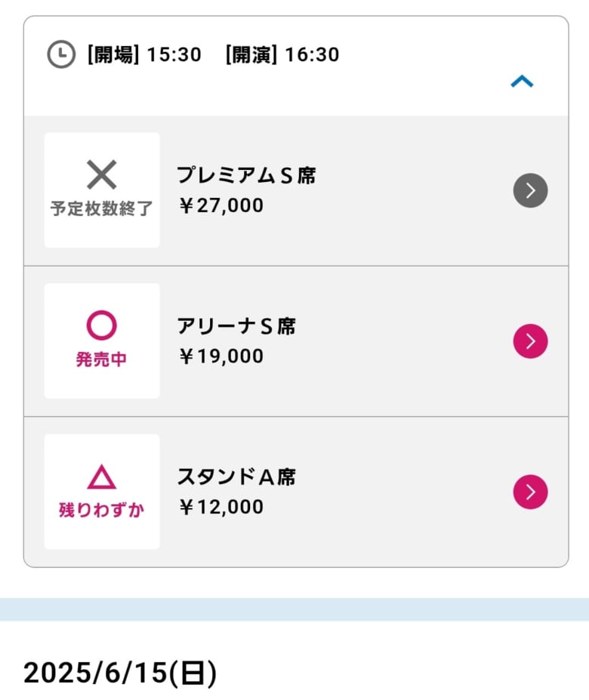Viewport: 589px width, 700px height.
Task: Click the clock icon beside door time
Action: (61, 54)
